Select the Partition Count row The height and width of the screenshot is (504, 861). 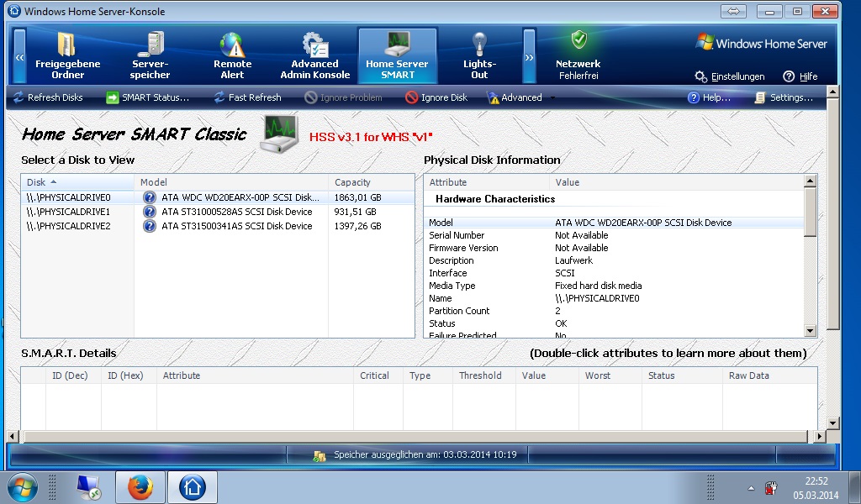coord(614,311)
